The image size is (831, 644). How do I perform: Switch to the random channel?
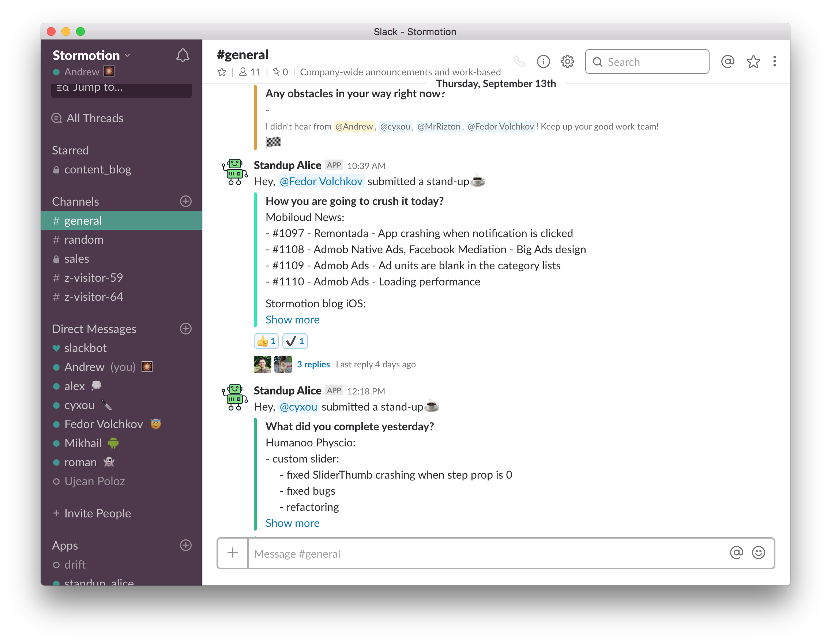coord(84,240)
